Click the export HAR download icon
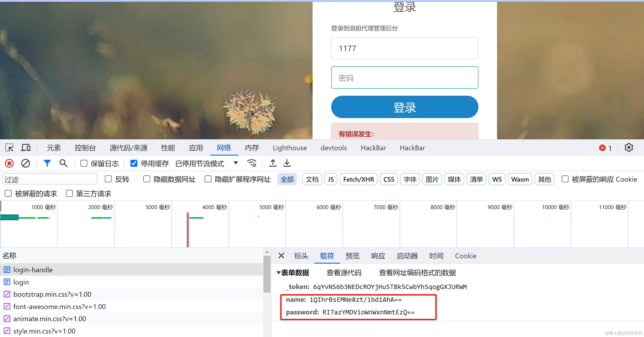The width and height of the screenshot is (644, 337). (x=287, y=163)
